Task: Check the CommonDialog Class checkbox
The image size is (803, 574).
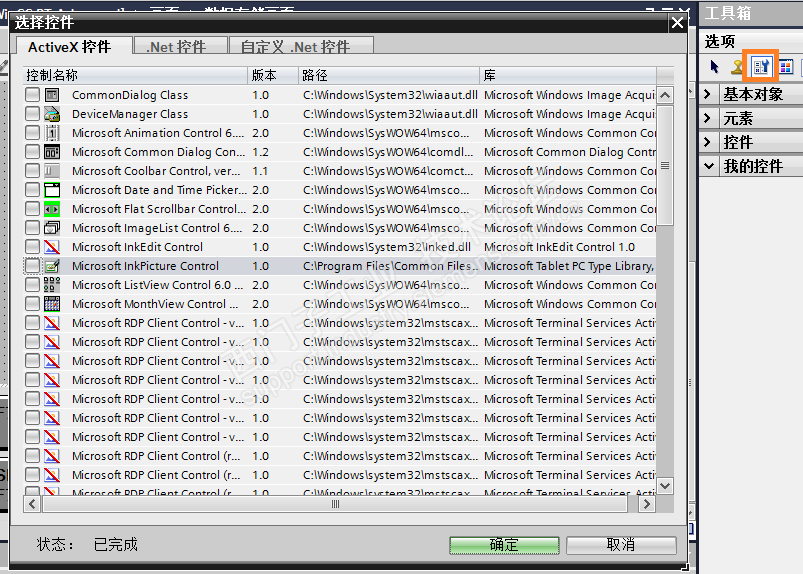Action: coord(32,95)
